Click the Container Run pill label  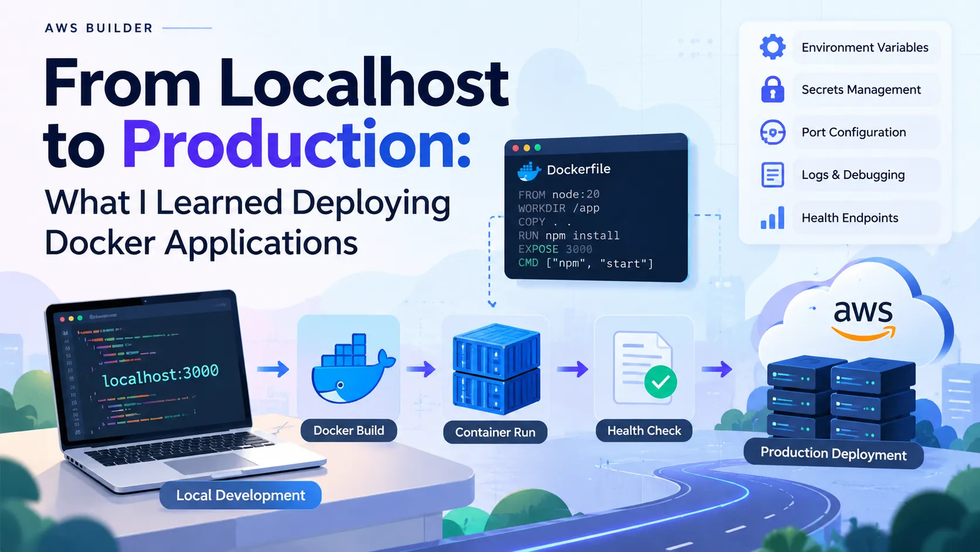click(495, 432)
